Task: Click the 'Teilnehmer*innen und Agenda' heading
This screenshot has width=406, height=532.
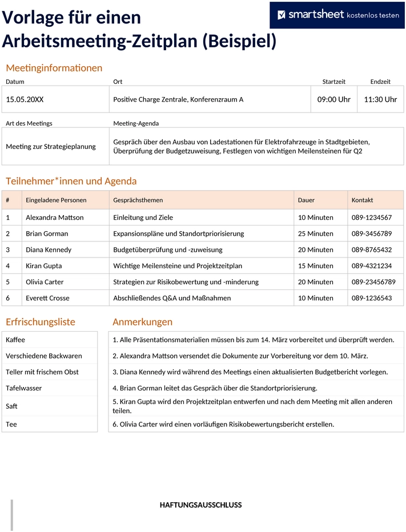Action: 71,181
